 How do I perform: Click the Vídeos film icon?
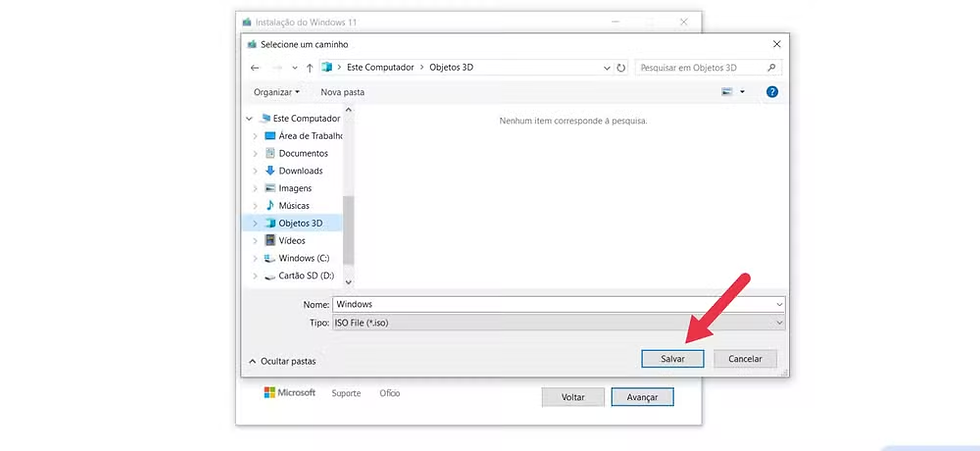tap(270, 240)
